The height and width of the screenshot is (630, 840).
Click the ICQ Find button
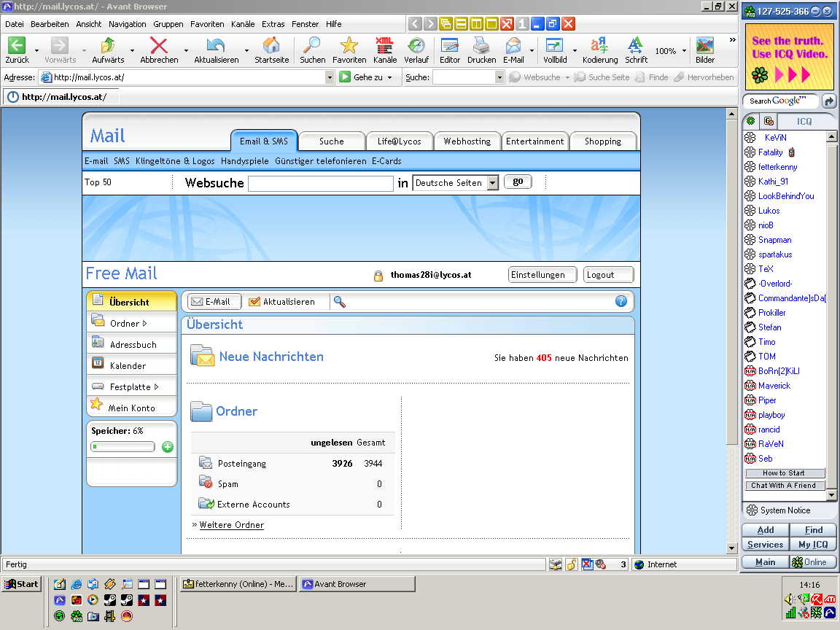click(813, 530)
